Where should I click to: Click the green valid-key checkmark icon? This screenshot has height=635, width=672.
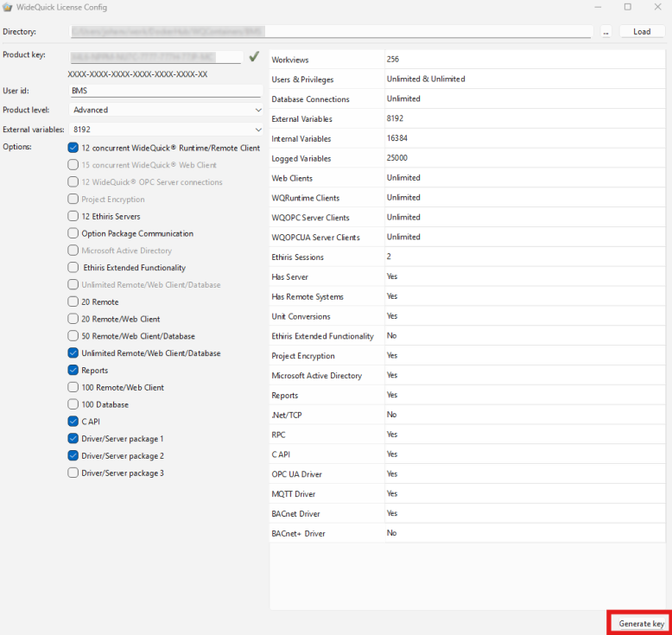tap(254, 56)
